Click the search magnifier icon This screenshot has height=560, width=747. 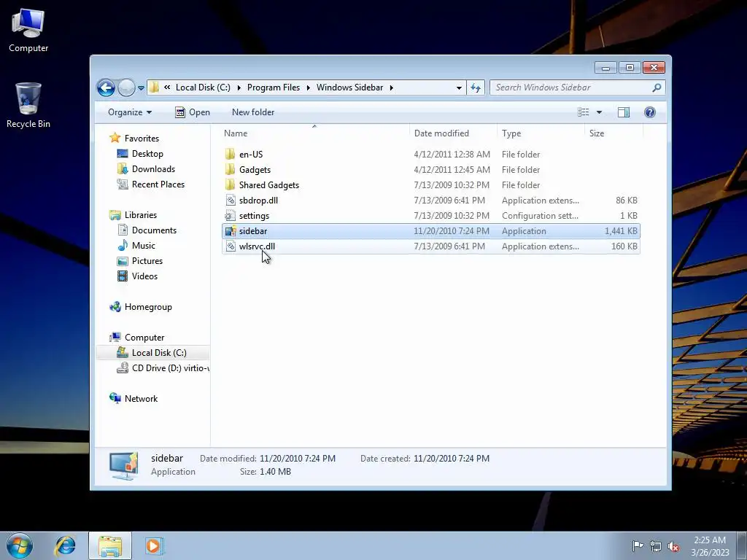[657, 87]
